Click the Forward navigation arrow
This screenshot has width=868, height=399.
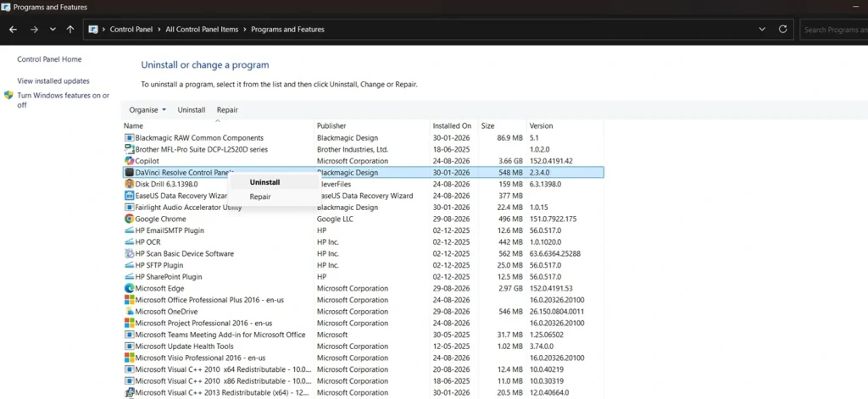point(34,30)
